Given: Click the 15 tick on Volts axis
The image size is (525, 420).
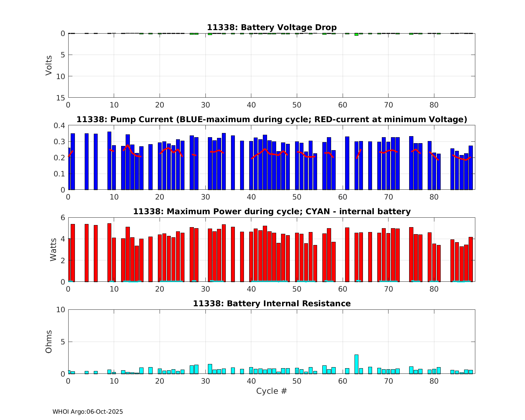Looking at the screenshot, I should click(x=61, y=98).
